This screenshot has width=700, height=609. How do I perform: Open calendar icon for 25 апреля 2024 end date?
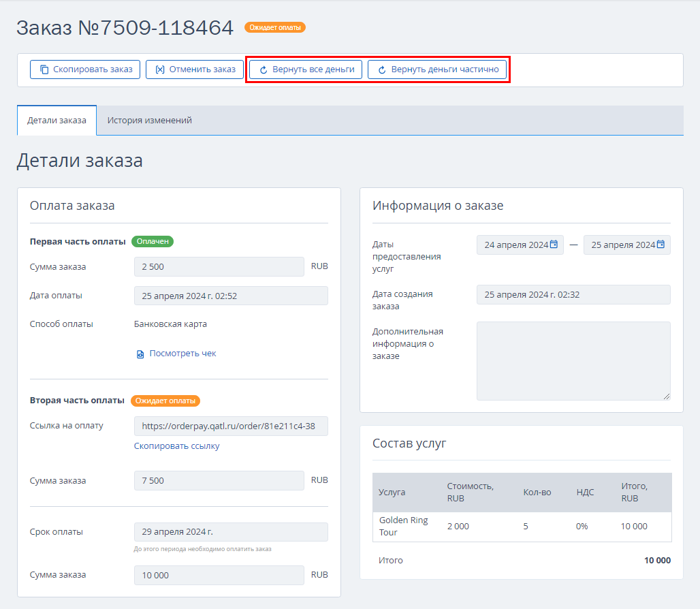pyautogui.click(x=661, y=245)
